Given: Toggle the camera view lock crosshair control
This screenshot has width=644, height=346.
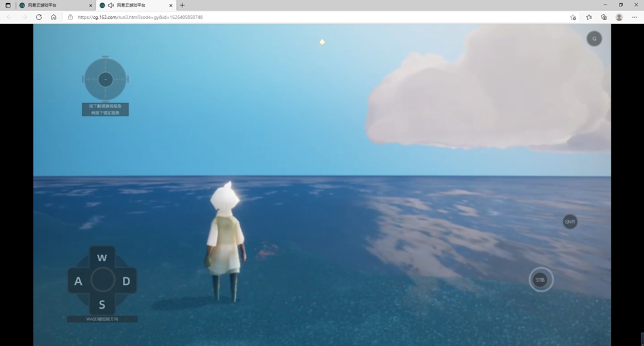Looking at the screenshot, I should [x=106, y=79].
